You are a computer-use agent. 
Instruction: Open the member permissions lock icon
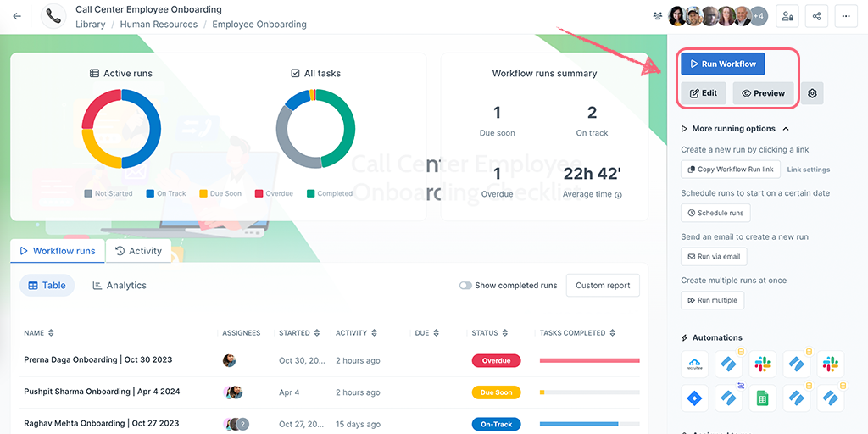787,16
